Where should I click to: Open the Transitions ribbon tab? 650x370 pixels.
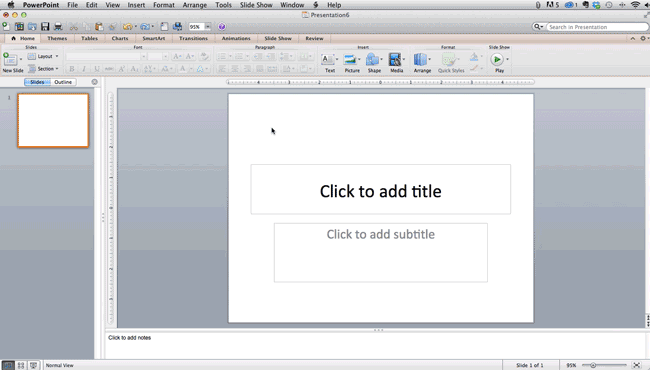click(x=193, y=38)
